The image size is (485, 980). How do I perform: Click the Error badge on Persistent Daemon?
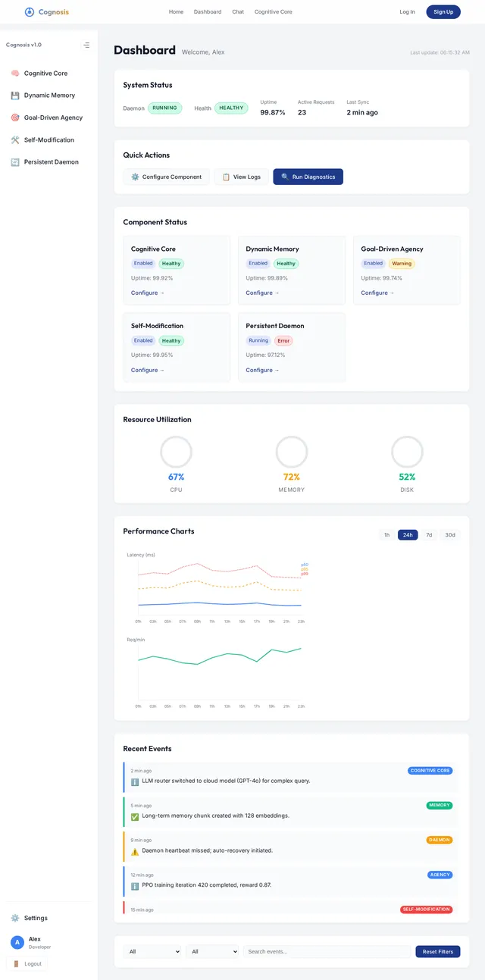[x=283, y=341]
